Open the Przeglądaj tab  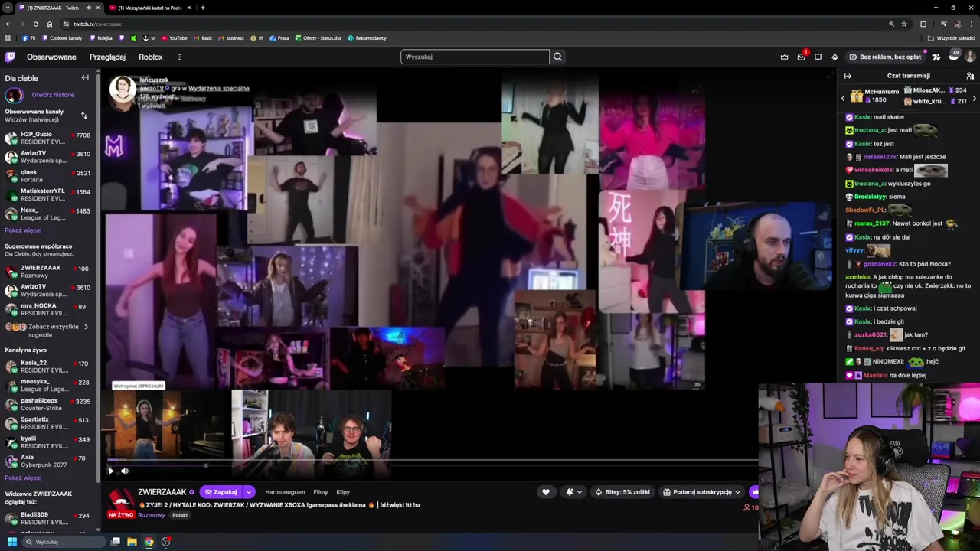pos(107,57)
